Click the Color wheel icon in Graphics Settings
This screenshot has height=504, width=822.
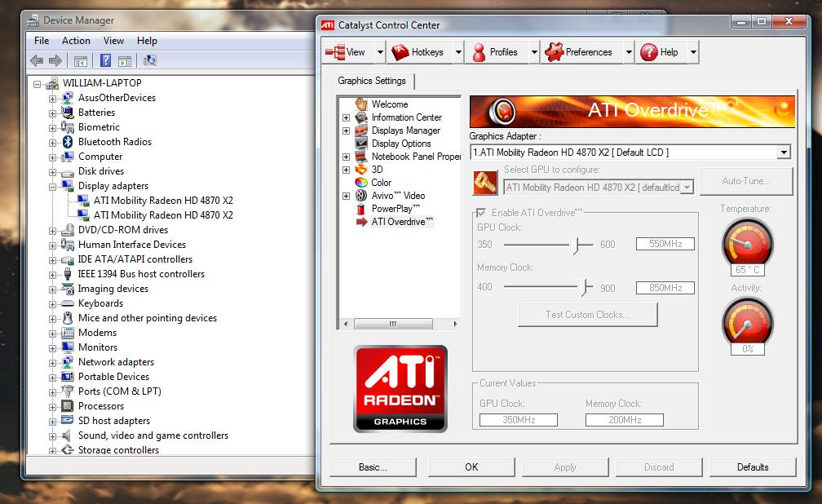[x=361, y=183]
